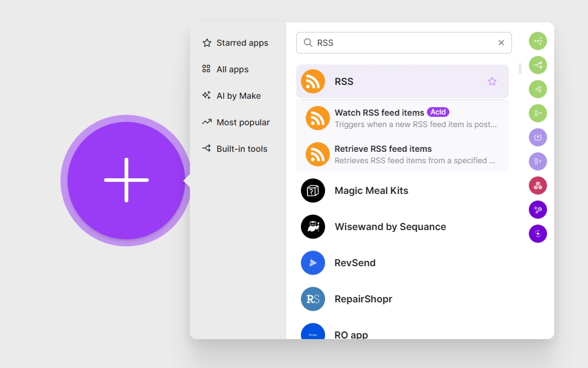Click the branching icon beside Built-in tools
The width and height of the screenshot is (588, 368).
206,149
